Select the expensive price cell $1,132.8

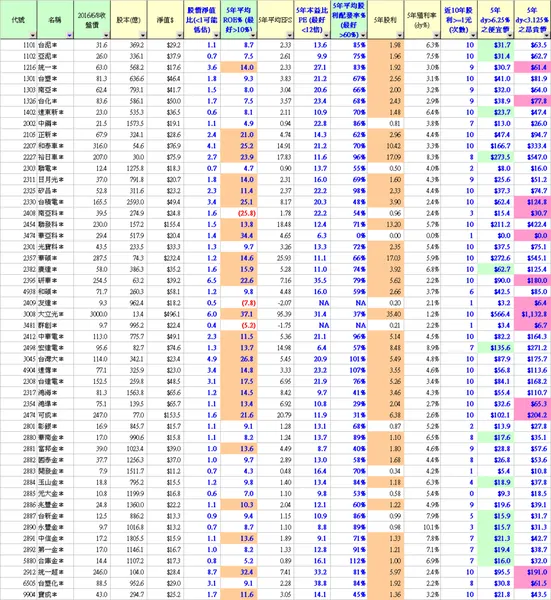pos(533,314)
